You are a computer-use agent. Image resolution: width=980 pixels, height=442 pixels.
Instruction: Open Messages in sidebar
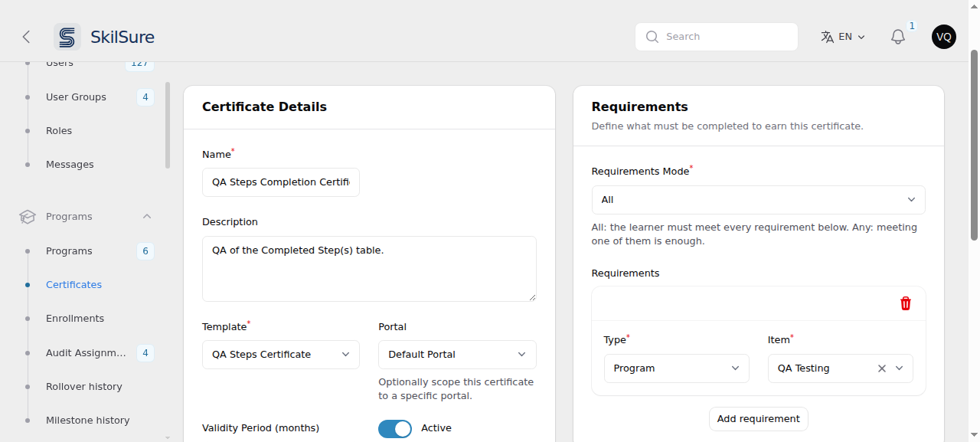[x=70, y=165]
